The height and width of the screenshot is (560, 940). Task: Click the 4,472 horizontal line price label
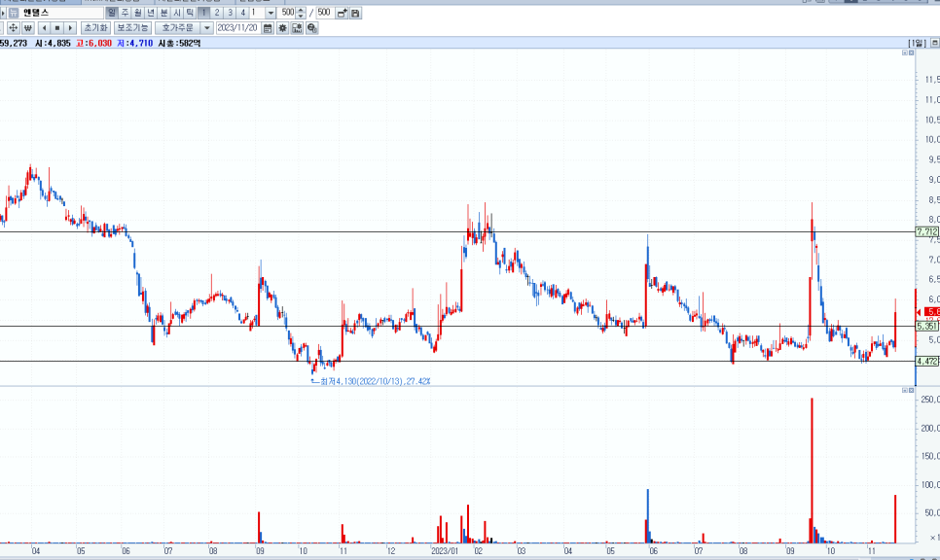926,361
